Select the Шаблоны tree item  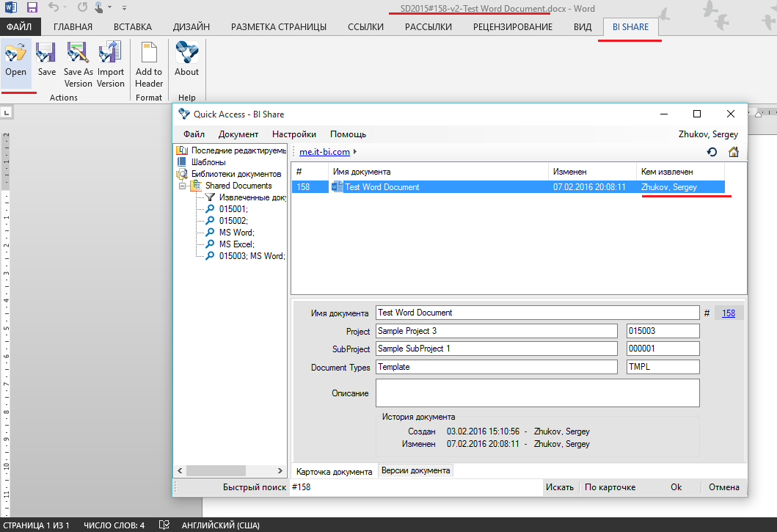[x=208, y=162]
